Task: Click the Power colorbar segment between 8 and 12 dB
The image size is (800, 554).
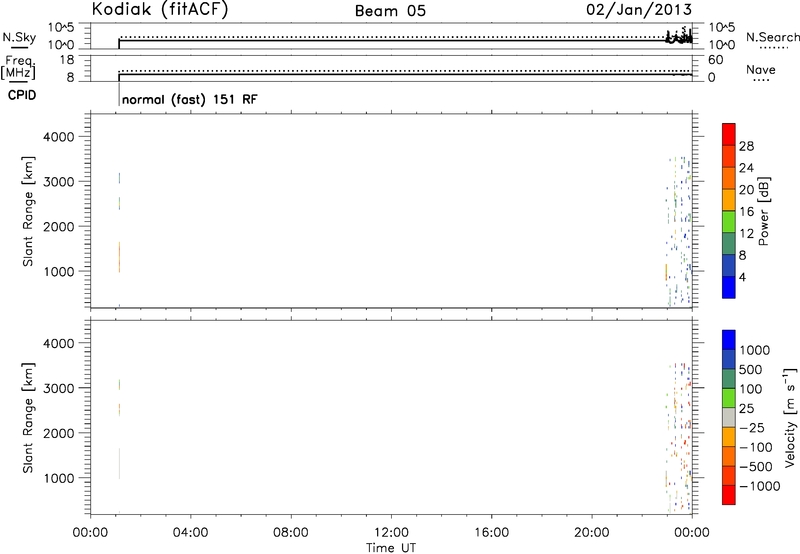Action: pos(729,243)
